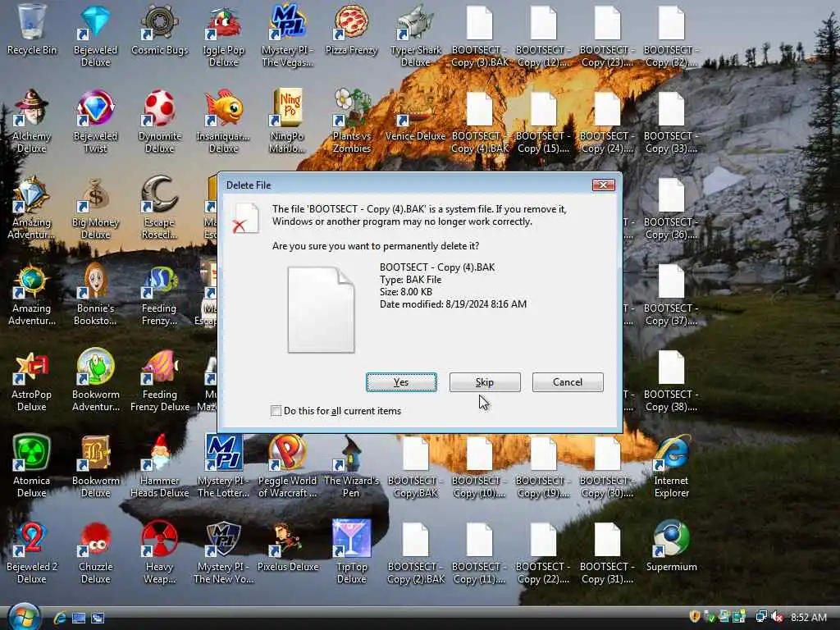This screenshot has height=630, width=840.
Task: Select the Venice Deluxe shortcut
Action: pyautogui.click(x=416, y=116)
